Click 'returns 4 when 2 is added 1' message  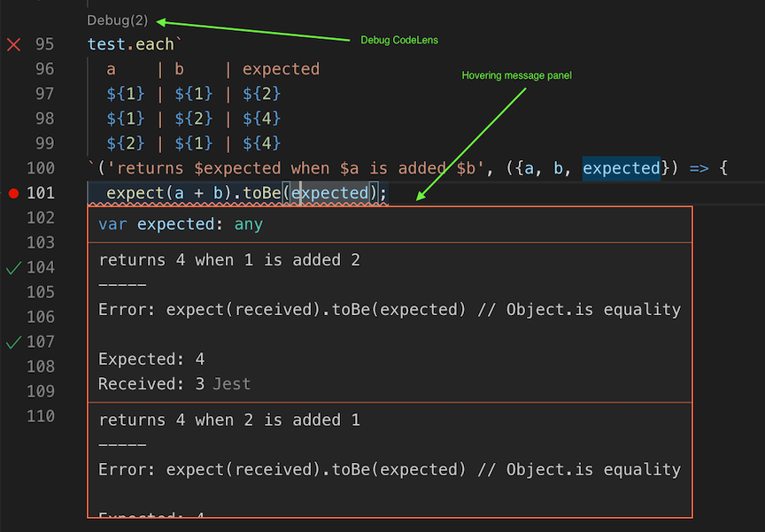229,420
